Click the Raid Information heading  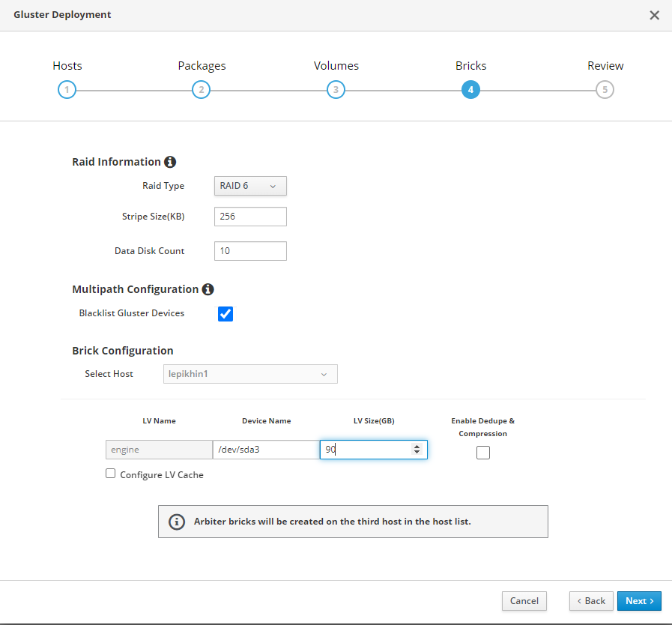tap(116, 162)
